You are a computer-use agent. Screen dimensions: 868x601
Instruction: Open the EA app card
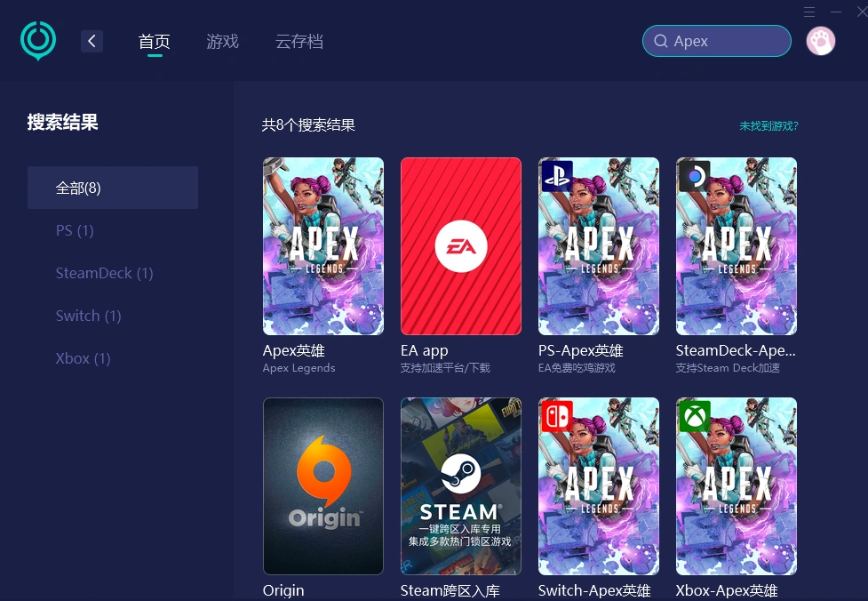(460, 246)
